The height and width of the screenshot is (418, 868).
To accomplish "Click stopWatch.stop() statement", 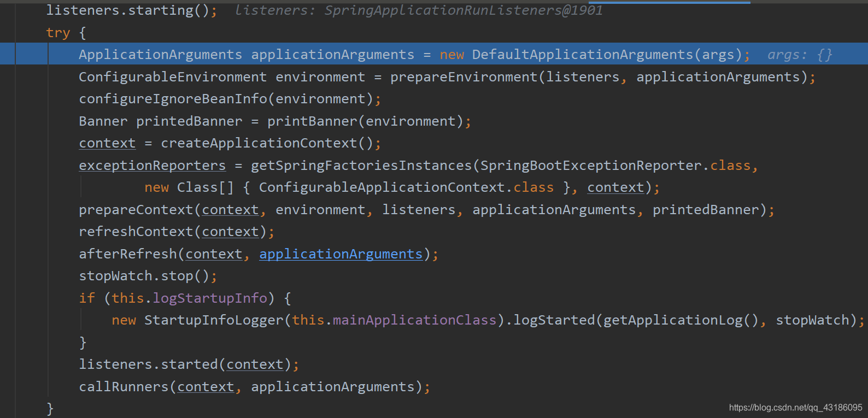I will pos(148,276).
